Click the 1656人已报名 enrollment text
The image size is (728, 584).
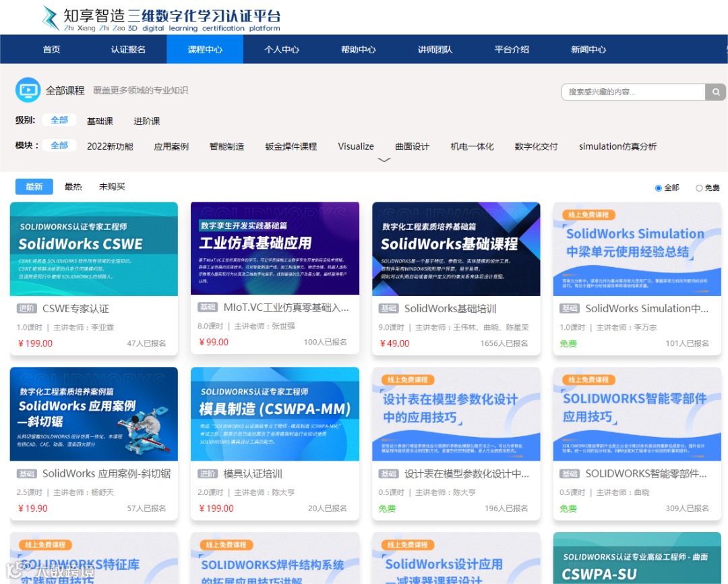[x=504, y=343]
